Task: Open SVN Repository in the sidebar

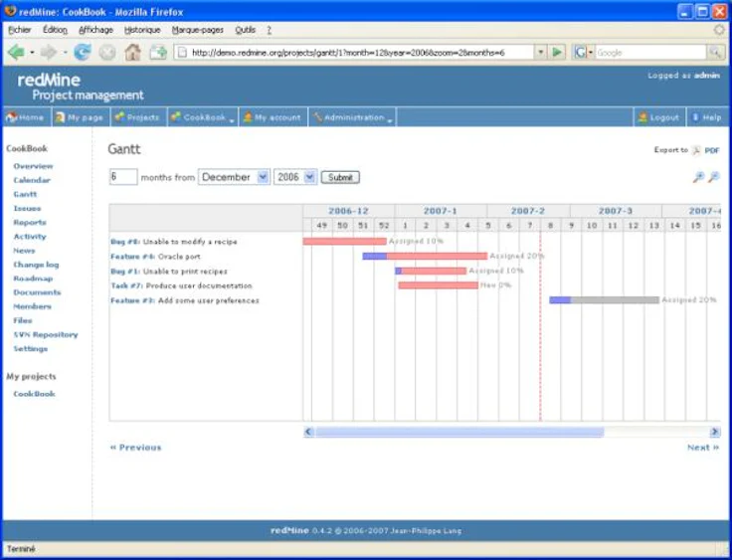Action: (x=46, y=334)
